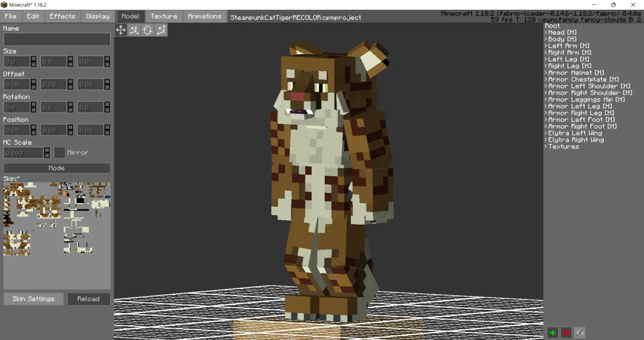This screenshot has height=340, width=644.
Task: Toggle the crossed-eye part visibility button
Action: [579, 333]
